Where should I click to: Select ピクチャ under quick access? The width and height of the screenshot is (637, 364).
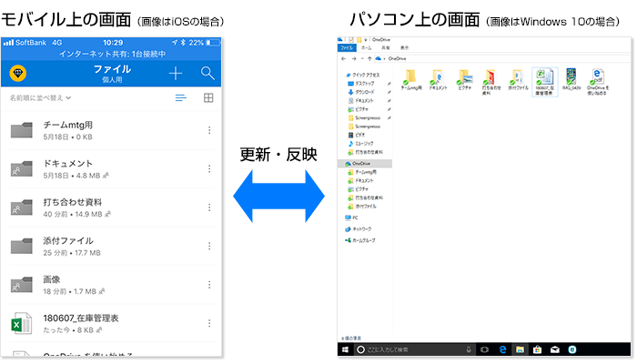359,109
